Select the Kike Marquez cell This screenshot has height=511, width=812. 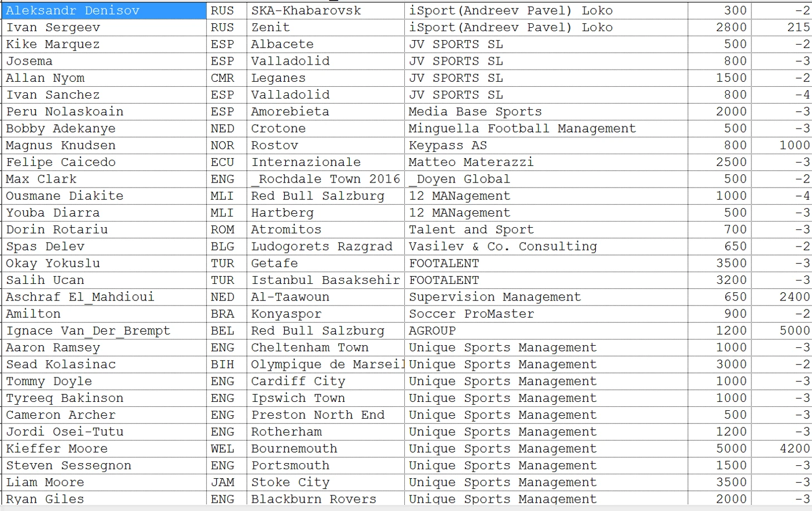104,44
